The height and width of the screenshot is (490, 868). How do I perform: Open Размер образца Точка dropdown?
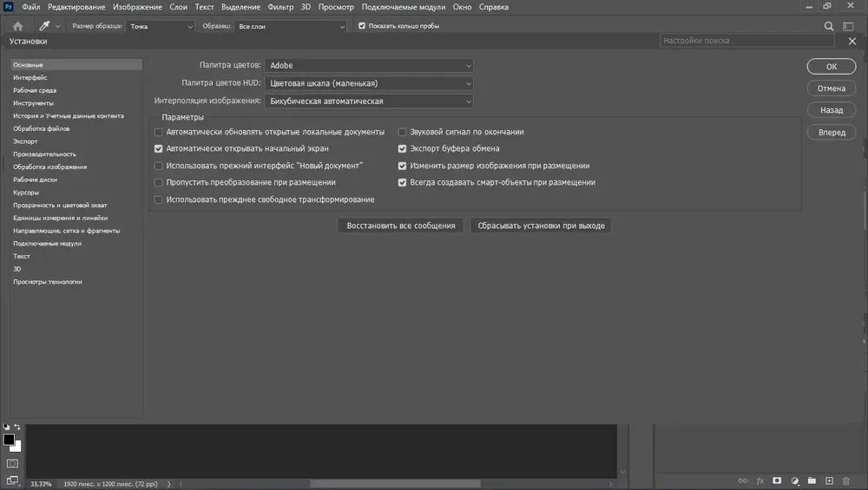click(x=160, y=27)
